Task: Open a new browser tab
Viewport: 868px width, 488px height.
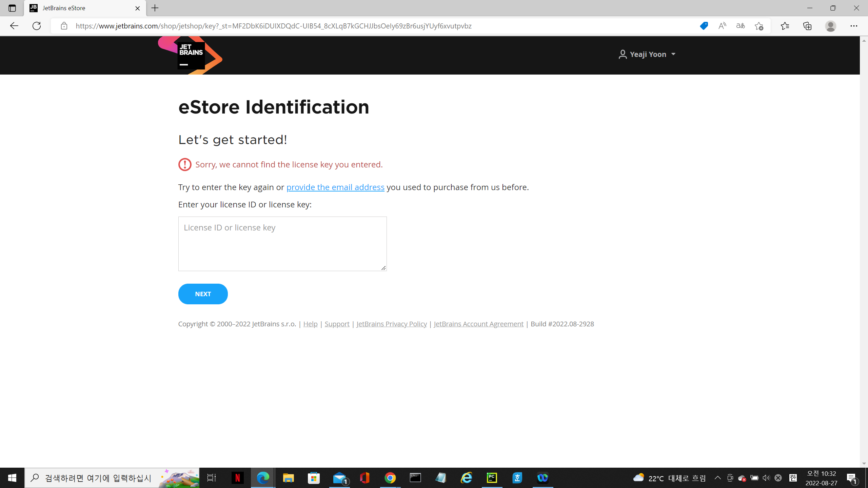Action: point(155,8)
